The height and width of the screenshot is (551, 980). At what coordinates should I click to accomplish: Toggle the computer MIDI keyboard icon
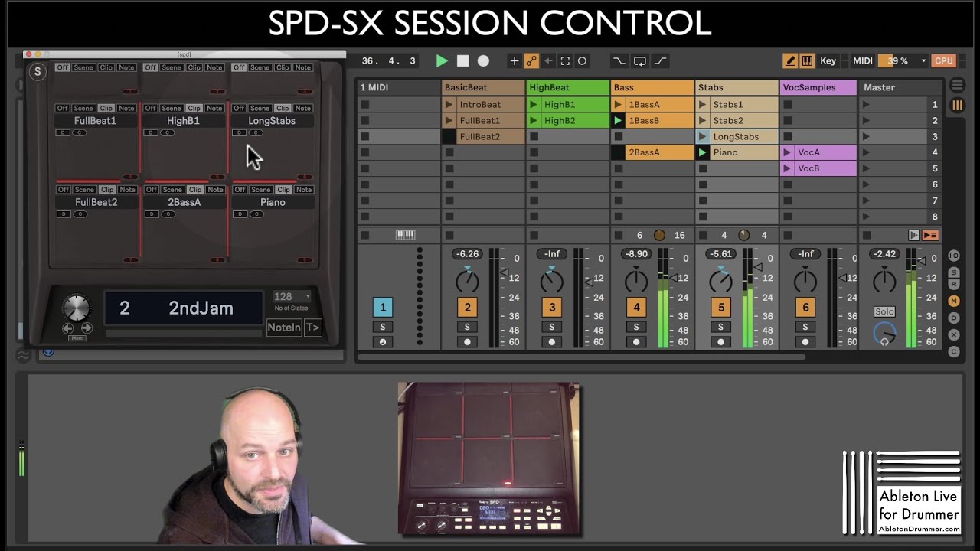[x=807, y=60]
